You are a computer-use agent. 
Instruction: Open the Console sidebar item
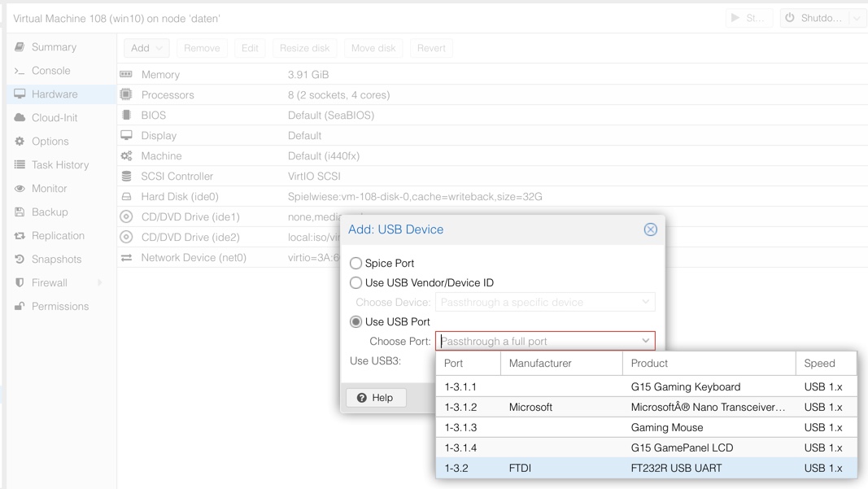[50, 71]
